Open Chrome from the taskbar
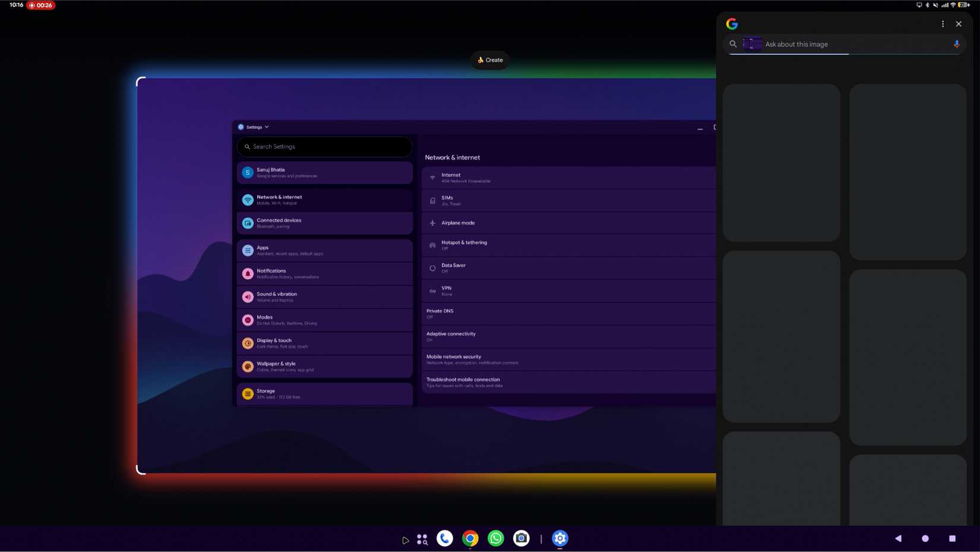980x552 pixels. (x=469, y=538)
